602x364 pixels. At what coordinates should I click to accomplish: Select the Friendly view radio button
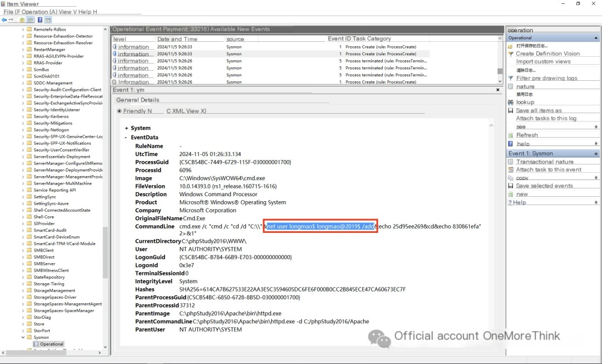[x=119, y=111]
